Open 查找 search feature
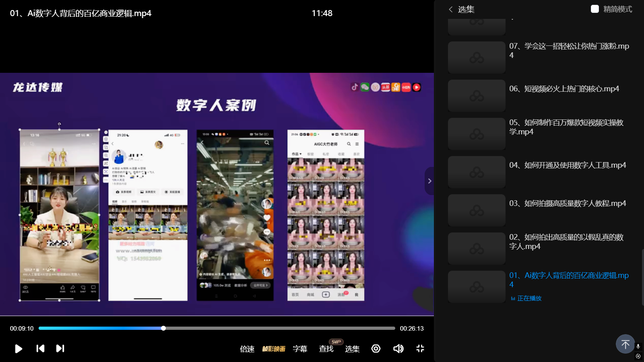Viewport: 644px width, 362px height. point(326,349)
